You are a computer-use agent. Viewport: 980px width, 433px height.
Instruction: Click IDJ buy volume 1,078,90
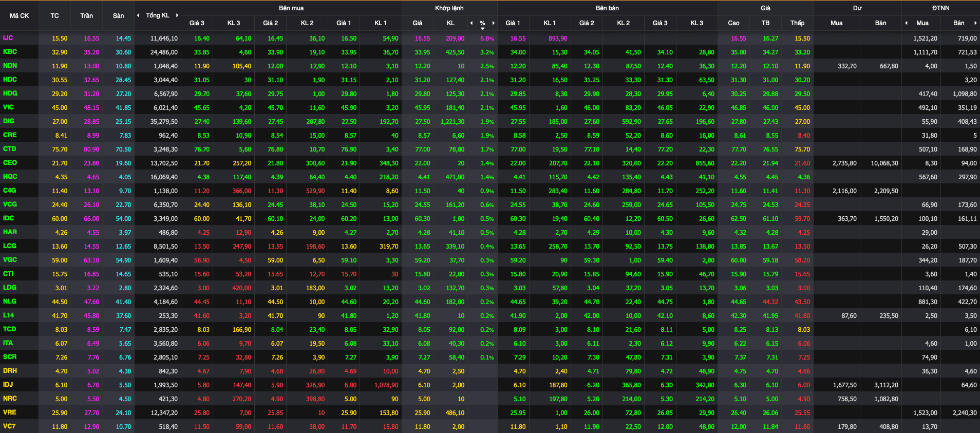coord(386,385)
